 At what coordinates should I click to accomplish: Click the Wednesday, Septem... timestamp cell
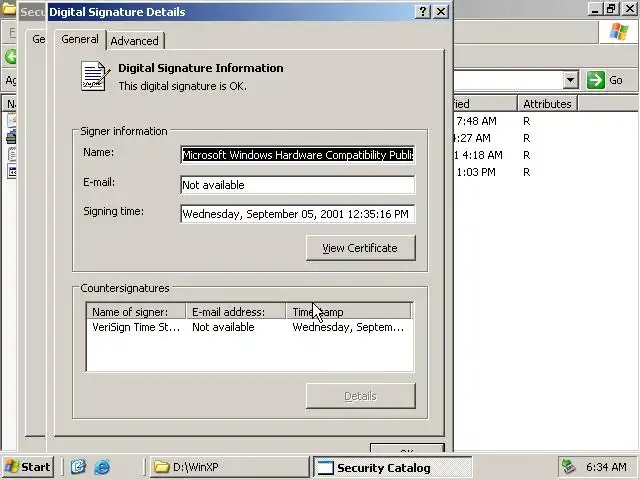click(348, 327)
